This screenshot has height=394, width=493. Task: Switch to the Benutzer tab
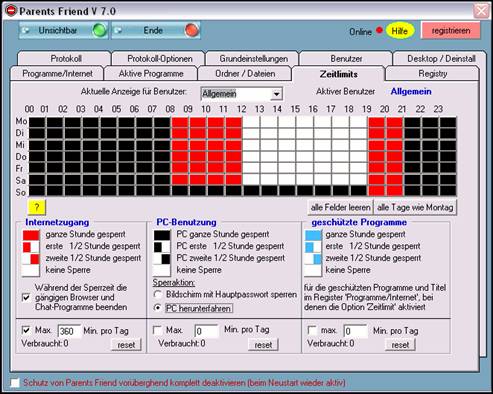click(346, 59)
